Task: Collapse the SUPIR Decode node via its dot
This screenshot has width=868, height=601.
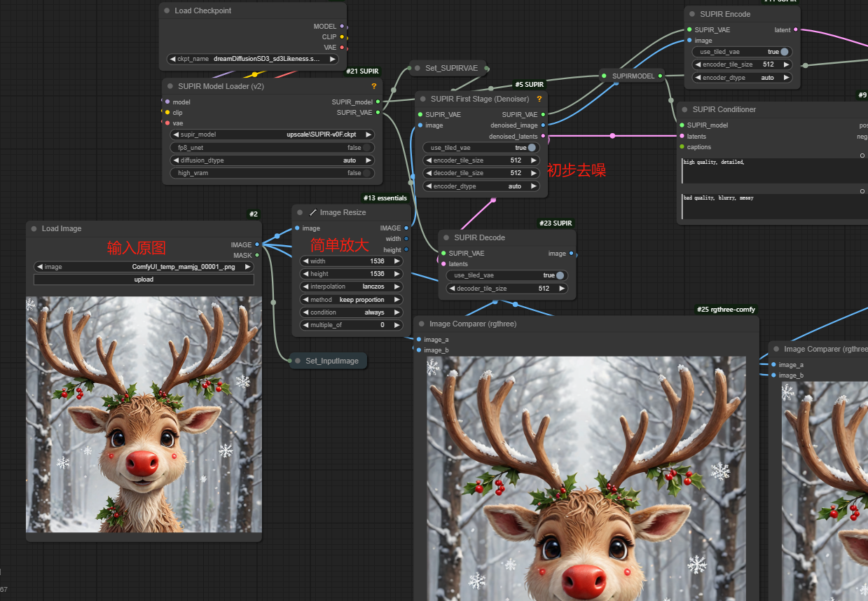Action: pyautogui.click(x=446, y=237)
